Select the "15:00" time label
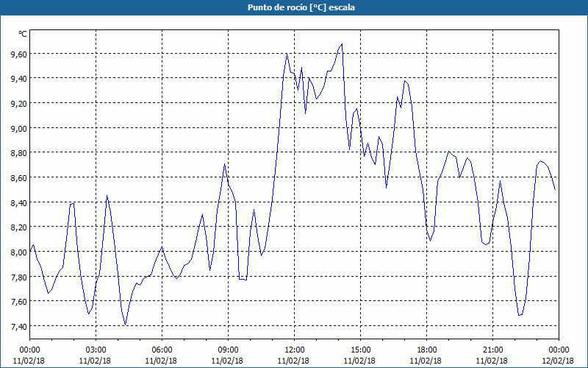 point(360,350)
